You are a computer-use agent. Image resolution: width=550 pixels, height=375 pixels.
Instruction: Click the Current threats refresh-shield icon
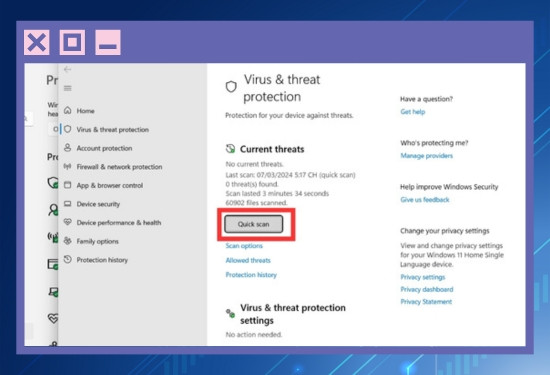(230, 149)
